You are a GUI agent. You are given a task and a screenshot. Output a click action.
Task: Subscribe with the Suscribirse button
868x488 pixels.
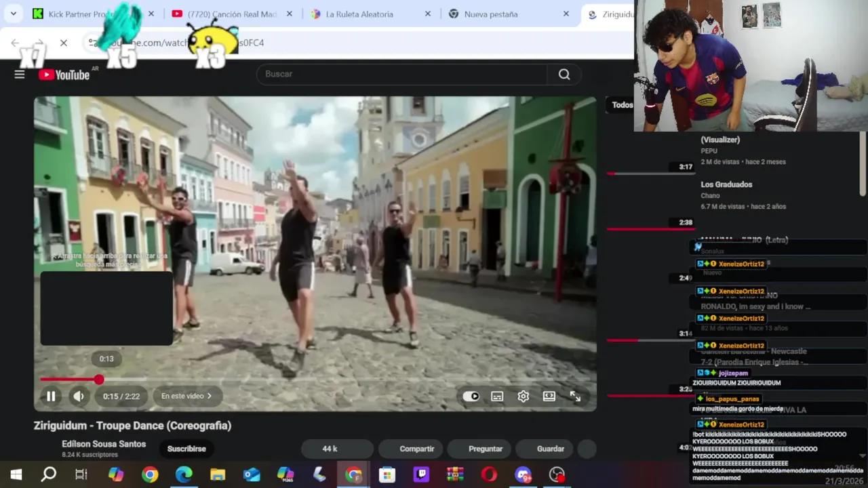(186, 449)
